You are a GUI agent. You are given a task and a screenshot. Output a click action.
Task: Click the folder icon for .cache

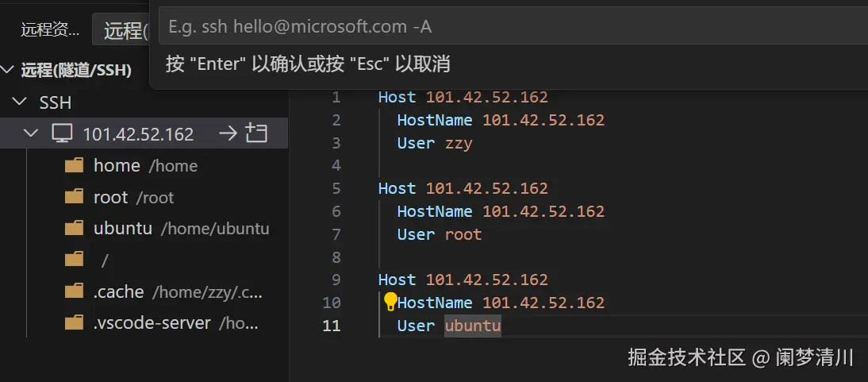[75, 291]
